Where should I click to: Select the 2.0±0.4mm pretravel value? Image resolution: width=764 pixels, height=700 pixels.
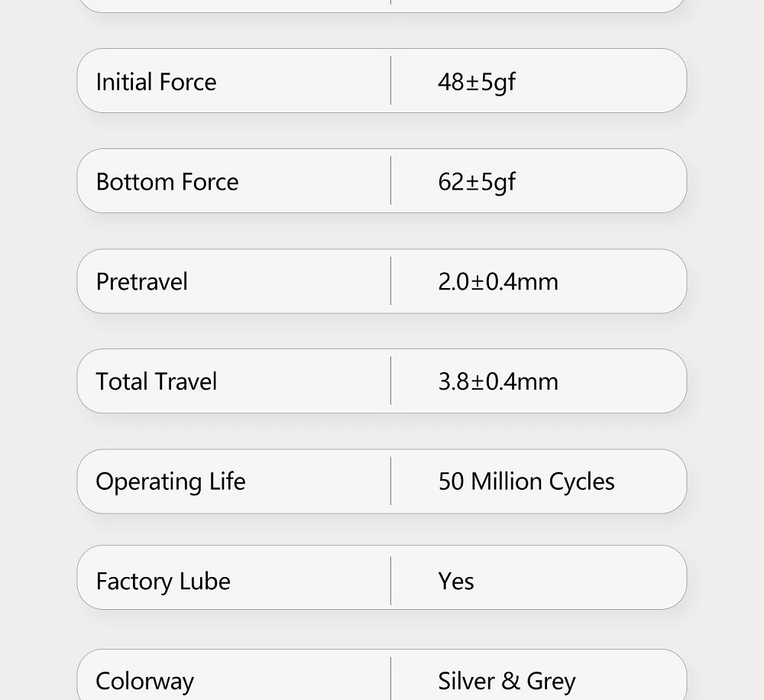click(498, 282)
